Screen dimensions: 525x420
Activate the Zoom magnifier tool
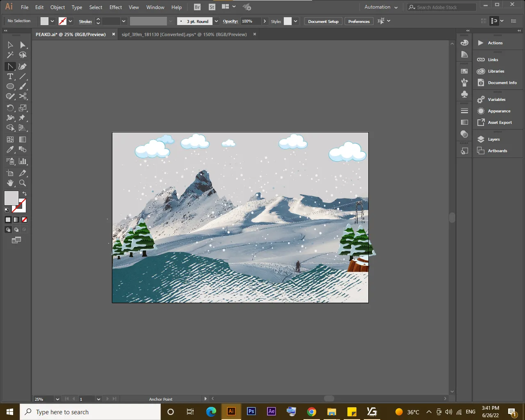coord(23,183)
